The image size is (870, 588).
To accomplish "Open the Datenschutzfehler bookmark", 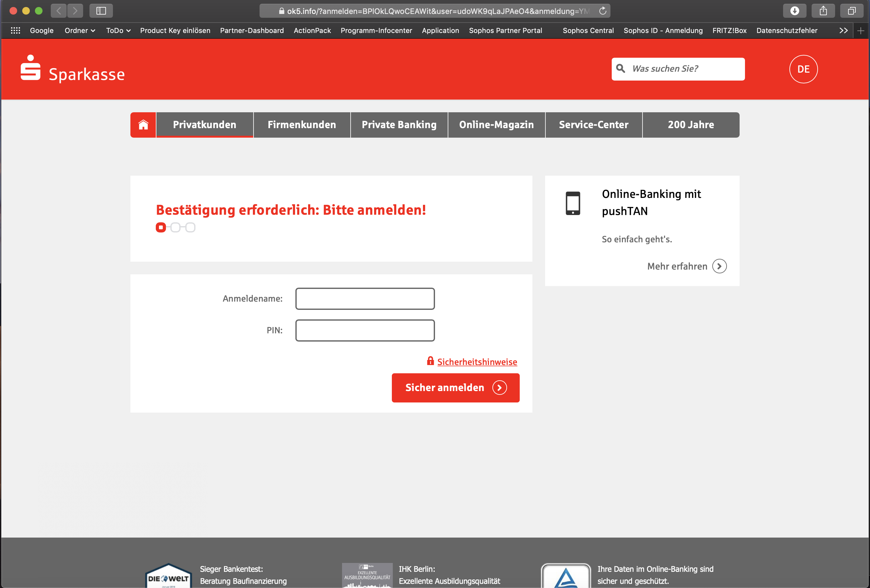I will point(787,30).
